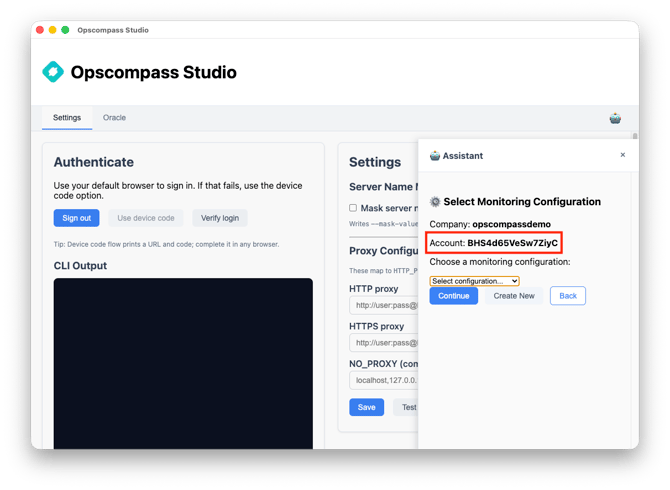Click the device code flow tip text
The height and width of the screenshot is (490, 670).
[x=166, y=244]
